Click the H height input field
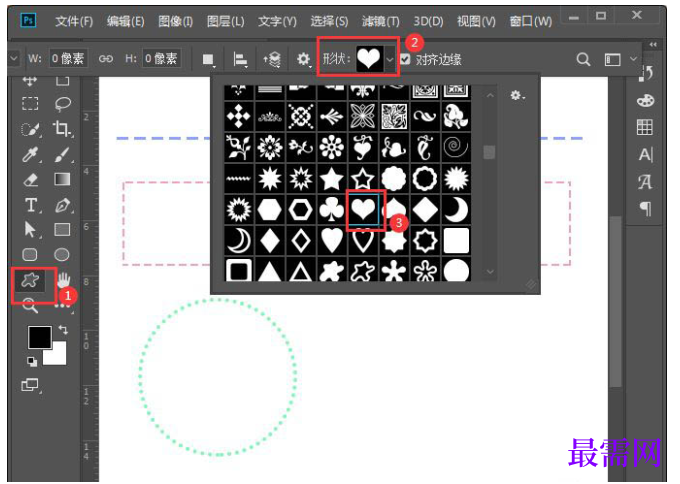This screenshot has height=484, width=680. click(x=161, y=58)
